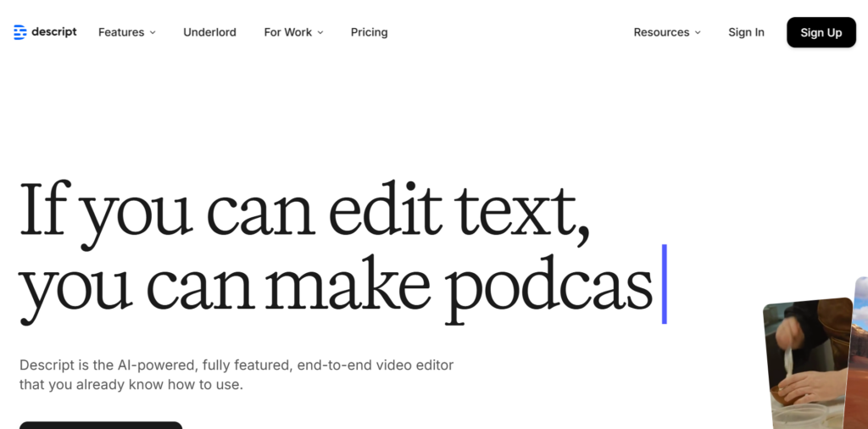Viewport: 868px width, 429px height.
Task: Expand the chevron beside For Work
Action: tap(320, 32)
